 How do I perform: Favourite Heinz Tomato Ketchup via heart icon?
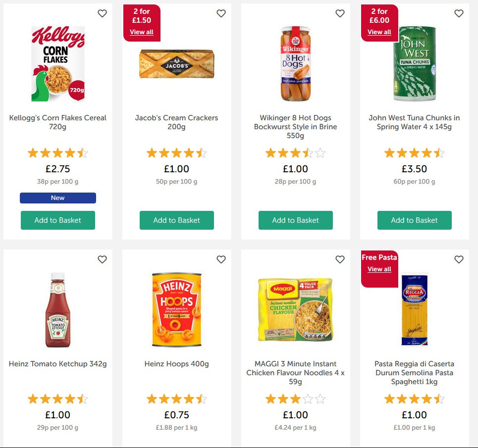tap(102, 259)
